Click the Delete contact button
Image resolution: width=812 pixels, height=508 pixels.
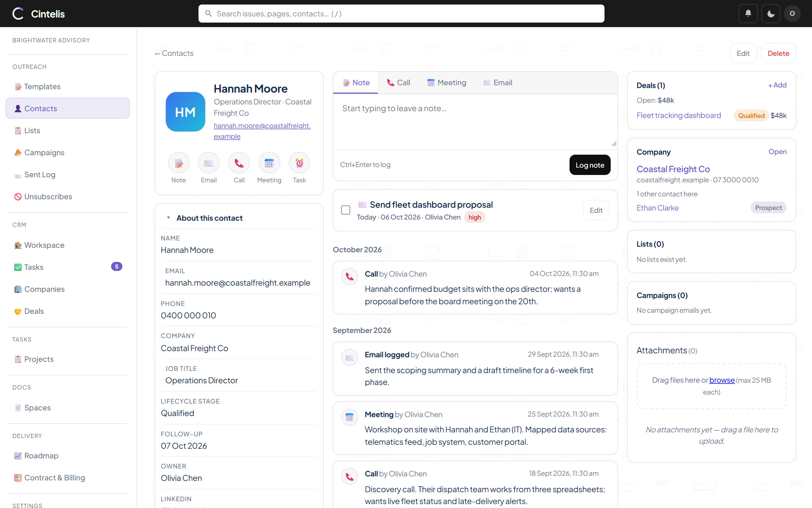click(778, 53)
